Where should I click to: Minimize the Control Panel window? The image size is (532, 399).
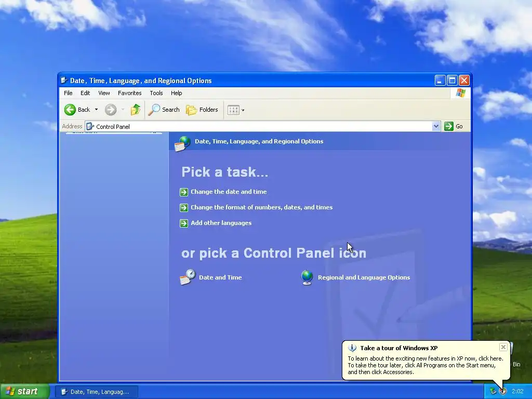(440, 81)
